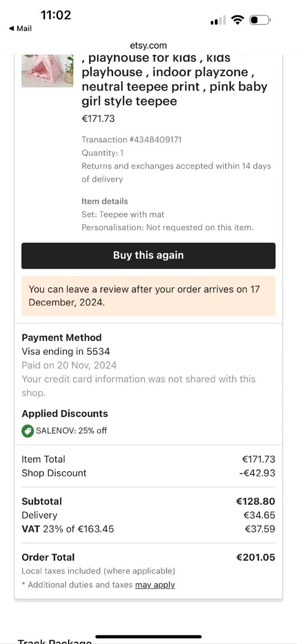Tap the Wi-Fi status icon
This screenshot has height=644, width=297.
[237, 20]
